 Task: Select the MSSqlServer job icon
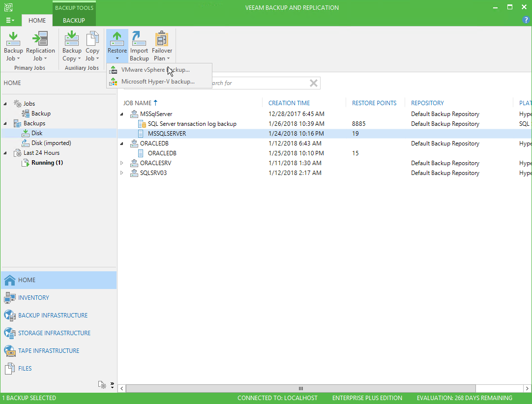[x=134, y=114]
